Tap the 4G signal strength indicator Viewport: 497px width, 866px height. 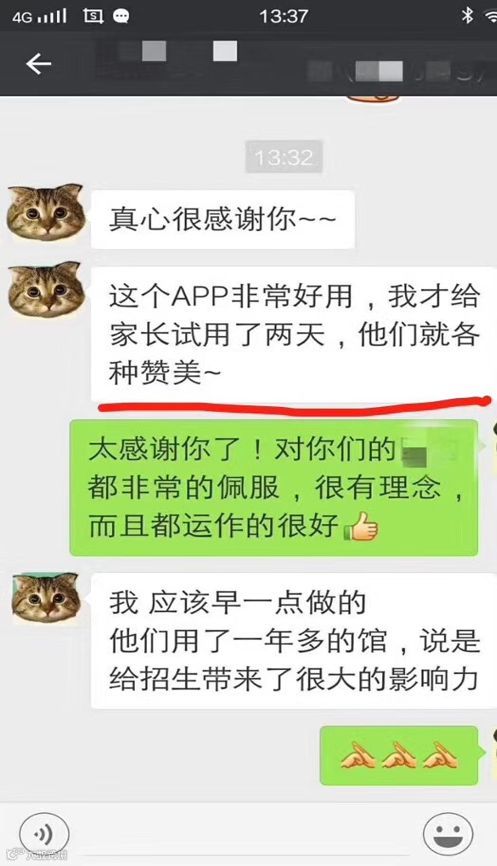tap(40, 17)
